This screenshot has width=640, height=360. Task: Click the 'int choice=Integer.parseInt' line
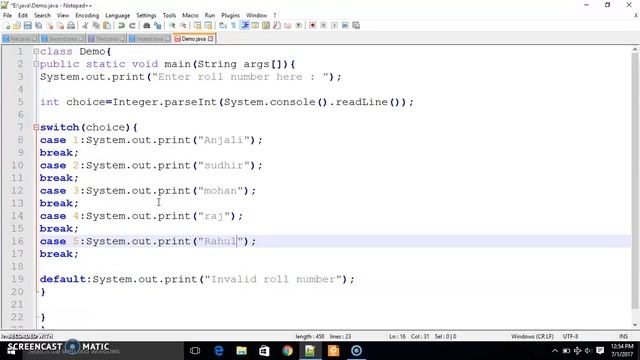pos(227,102)
